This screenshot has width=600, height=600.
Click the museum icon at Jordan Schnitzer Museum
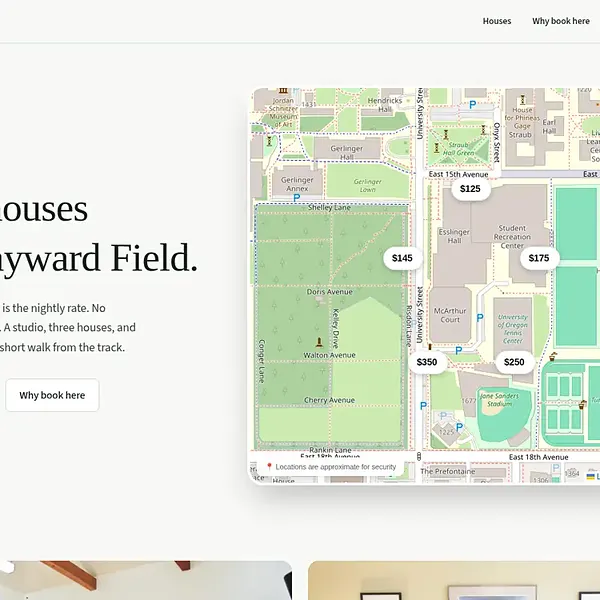283,91
